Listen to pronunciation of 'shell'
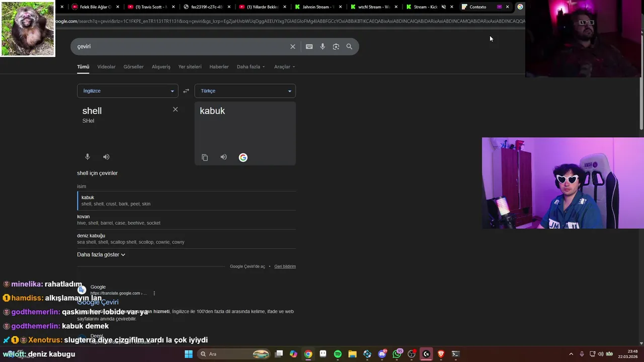Viewport: 644px width, 362px height. coord(106,157)
